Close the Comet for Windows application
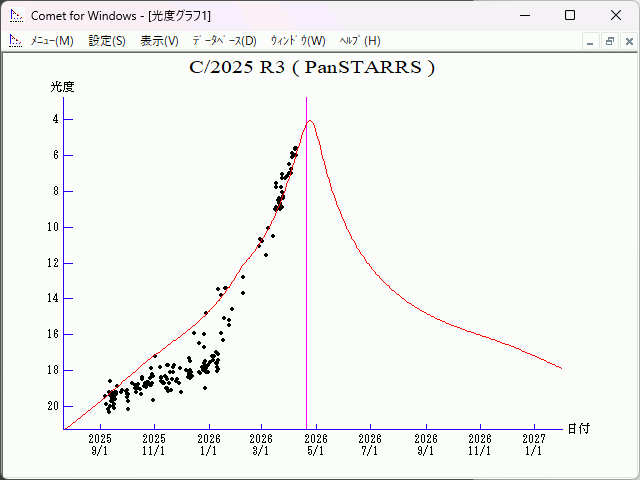The height and width of the screenshot is (480, 640). point(615,15)
